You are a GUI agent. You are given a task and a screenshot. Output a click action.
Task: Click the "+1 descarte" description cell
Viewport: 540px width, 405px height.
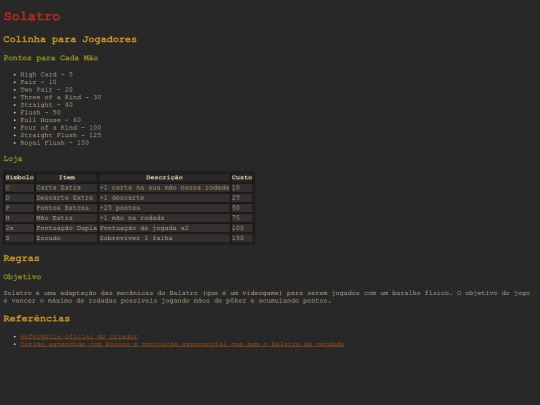tap(164, 198)
